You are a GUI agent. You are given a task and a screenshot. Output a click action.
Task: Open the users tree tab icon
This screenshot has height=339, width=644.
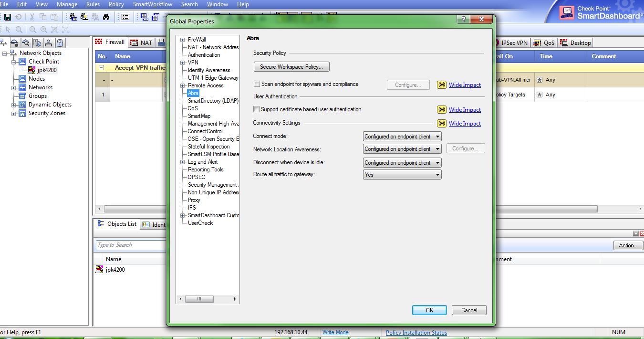coord(49,43)
